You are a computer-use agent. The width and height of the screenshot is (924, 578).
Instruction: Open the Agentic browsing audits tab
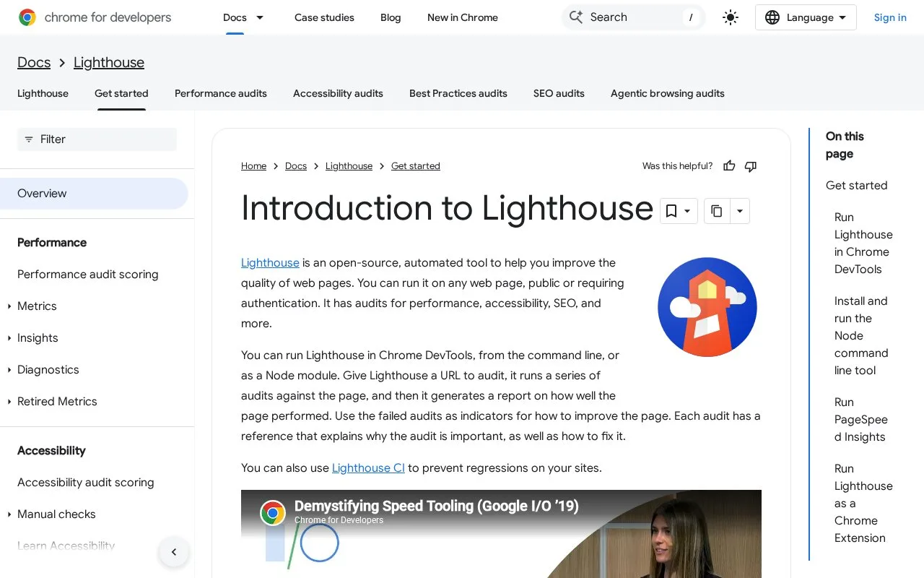[x=668, y=93]
